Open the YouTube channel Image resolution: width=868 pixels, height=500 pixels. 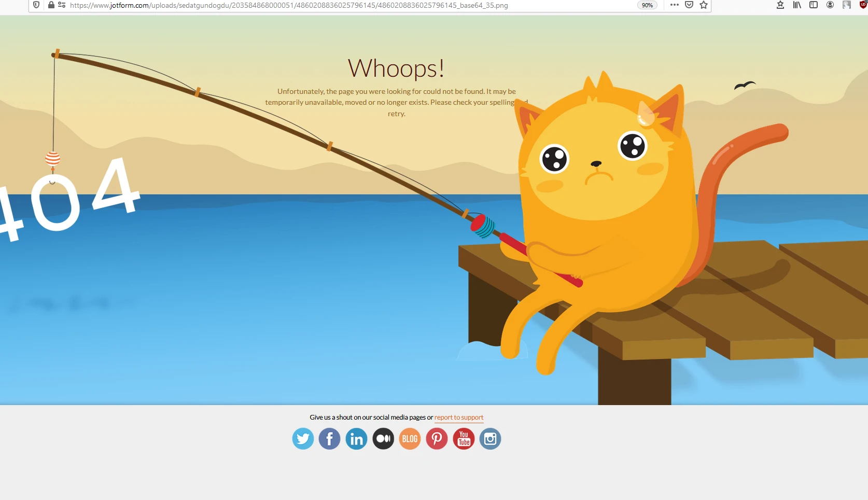pos(464,439)
